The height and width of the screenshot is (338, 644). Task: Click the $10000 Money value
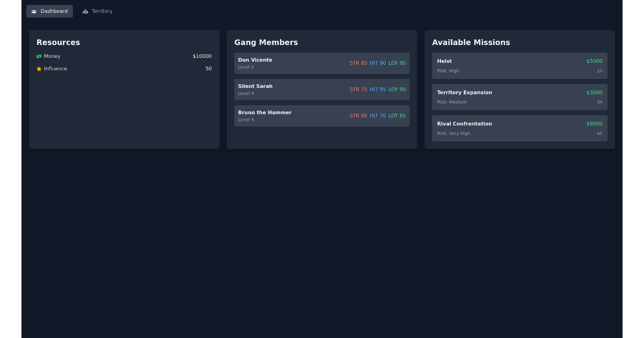click(x=203, y=56)
